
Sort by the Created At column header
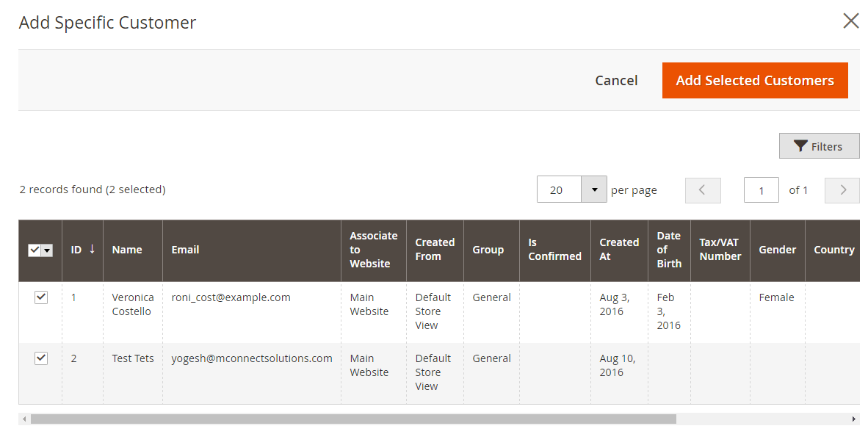click(x=618, y=250)
